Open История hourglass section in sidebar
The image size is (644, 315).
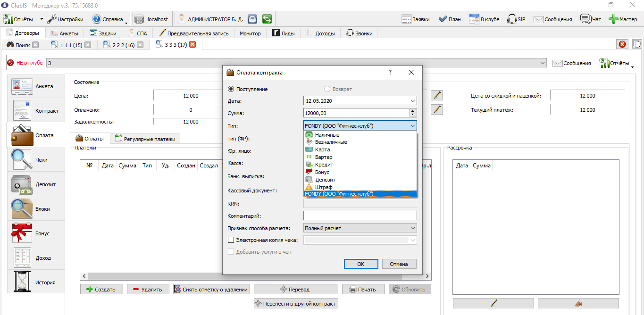(x=36, y=282)
